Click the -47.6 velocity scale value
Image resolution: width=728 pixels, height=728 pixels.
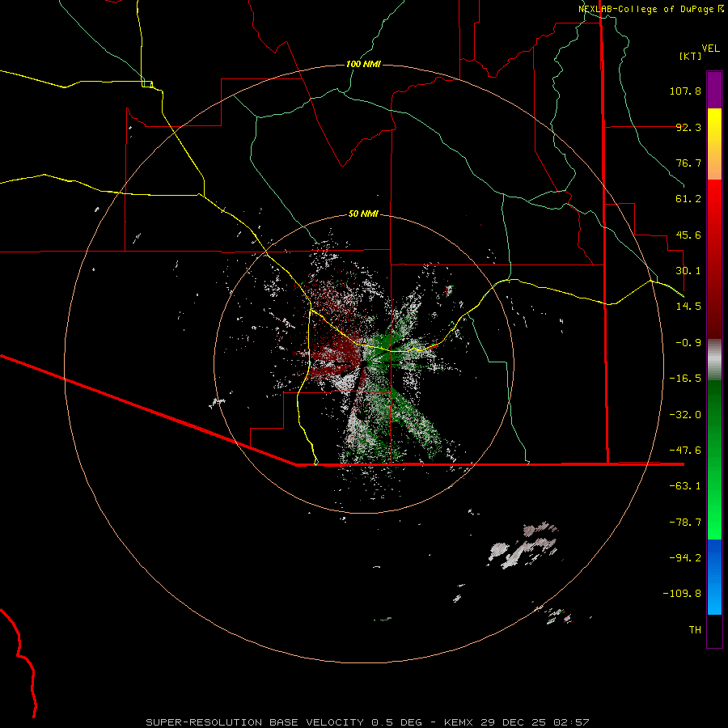tap(685, 451)
